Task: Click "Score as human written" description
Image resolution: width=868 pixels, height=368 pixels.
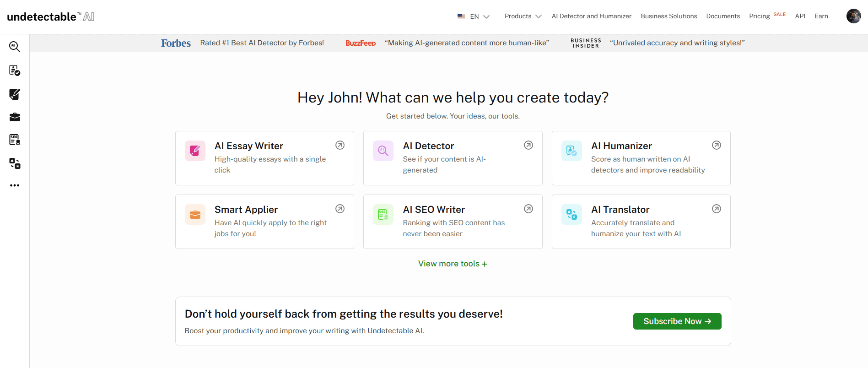Action: [648, 164]
